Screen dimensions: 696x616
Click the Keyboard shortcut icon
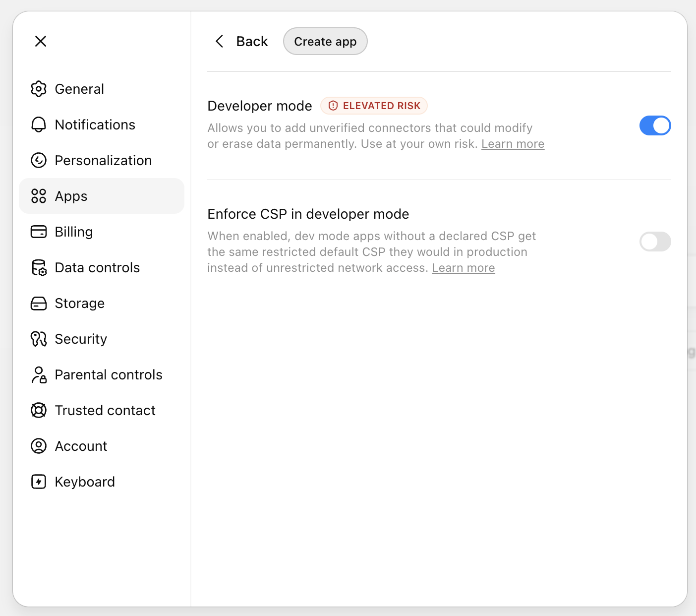point(39,482)
